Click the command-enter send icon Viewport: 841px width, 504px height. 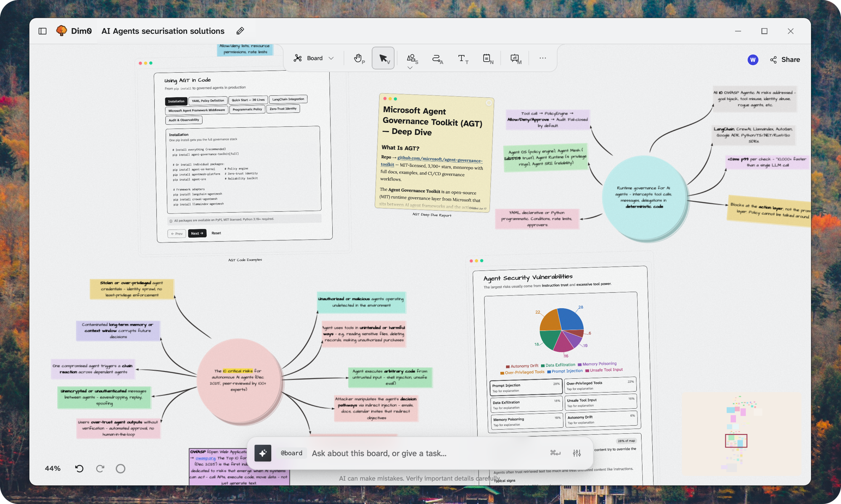(555, 453)
